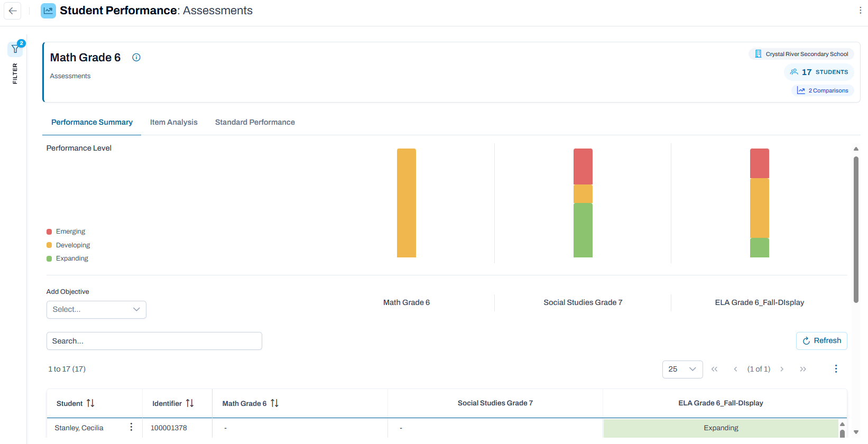Click Crystal River Secondary School badge
The width and height of the screenshot is (868, 444).
[x=801, y=54]
